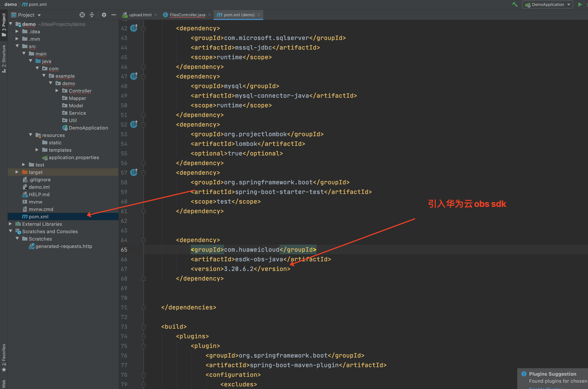588x389 pixels.
Task: Expand the Controller folder in the project tree
Action: click(x=57, y=91)
